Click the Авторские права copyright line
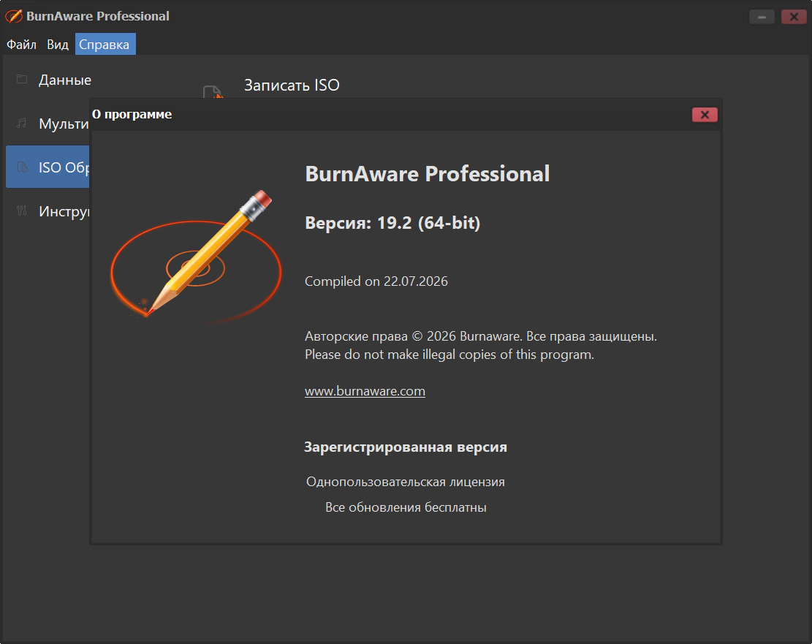 coord(481,336)
